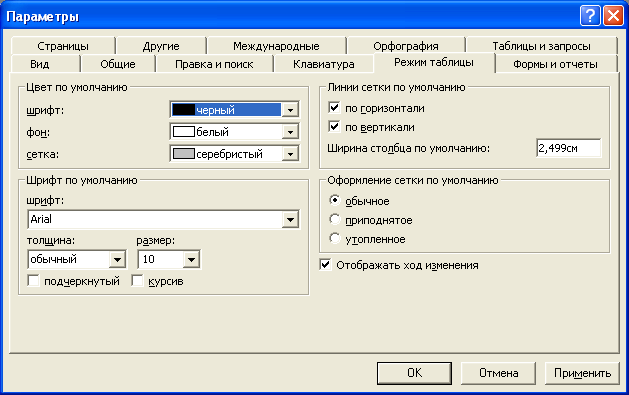Open the Таблицы и запросы tab
The height and width of the screenshot is (395, 629).
[541, 46]
